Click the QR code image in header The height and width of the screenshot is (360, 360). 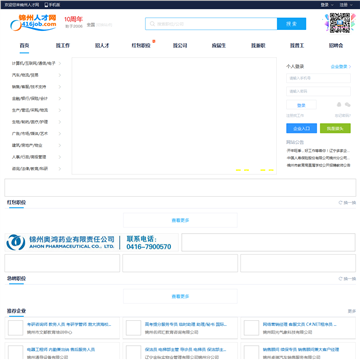(x=340, y=23)
